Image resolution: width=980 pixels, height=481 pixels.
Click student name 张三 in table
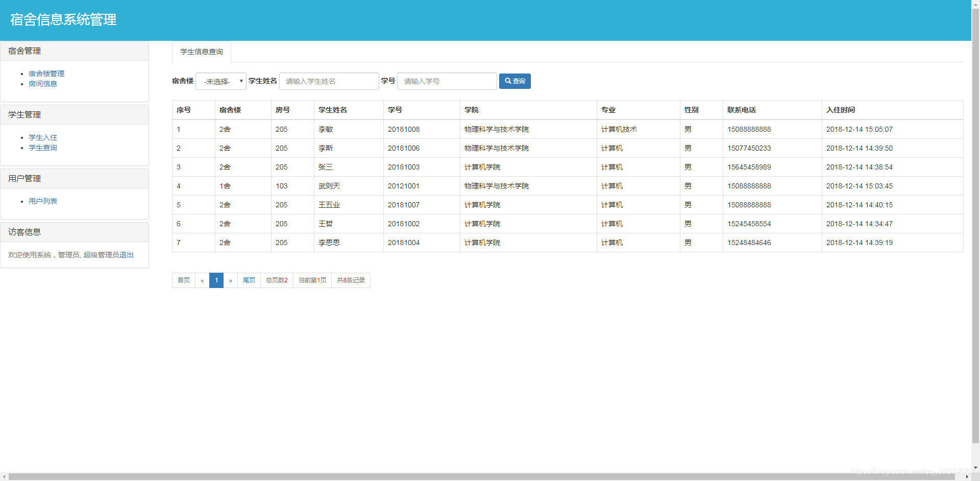click(x=326, y=167)
